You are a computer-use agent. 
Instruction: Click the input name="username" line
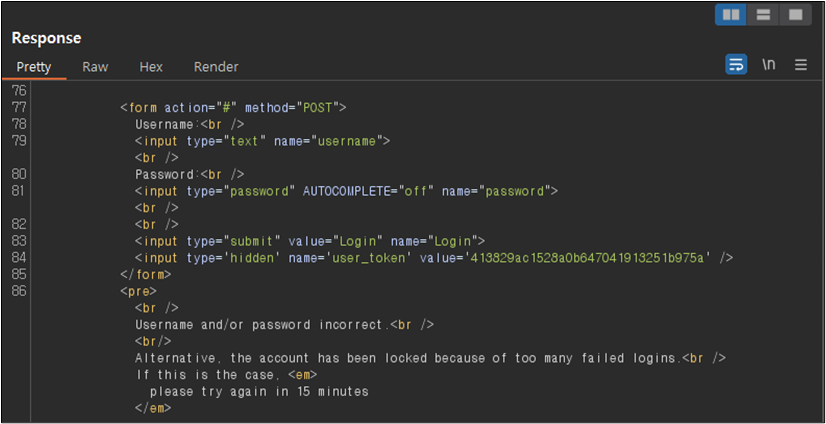[262, 141]
